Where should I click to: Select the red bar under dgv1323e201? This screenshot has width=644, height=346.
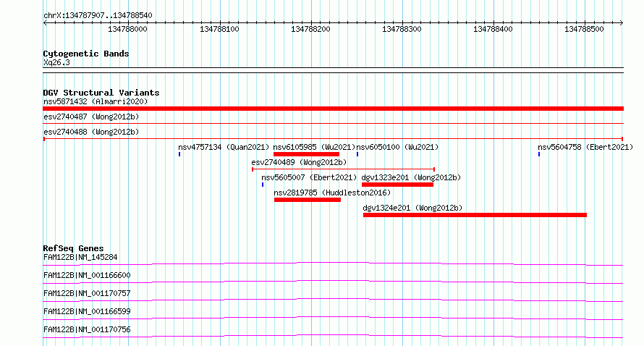(x=397, y=185)
